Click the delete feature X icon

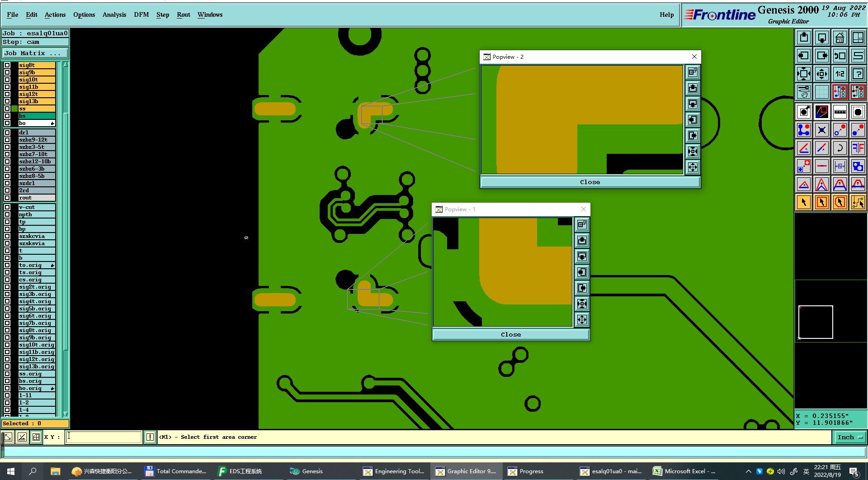click(822, 130)
